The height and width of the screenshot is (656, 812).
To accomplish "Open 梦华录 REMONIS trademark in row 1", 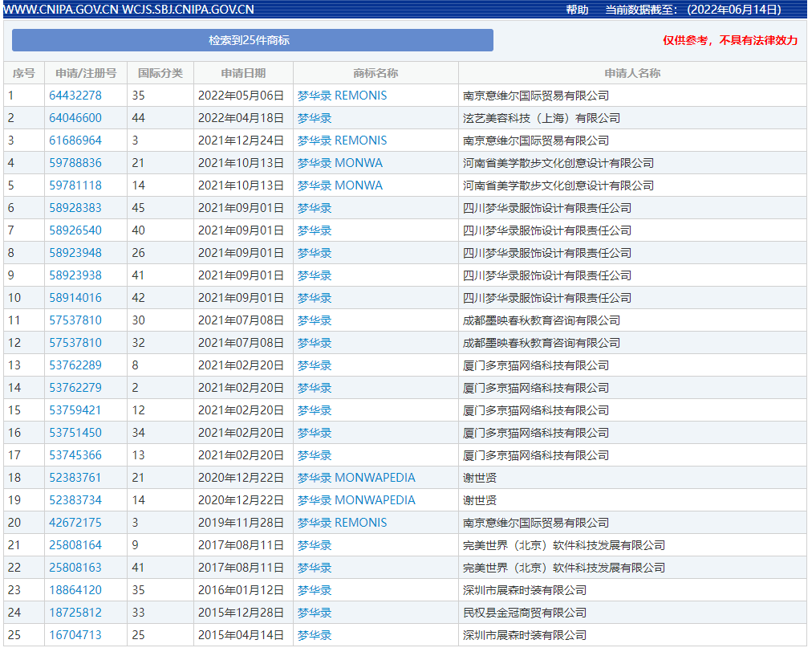I will [x=342, y=96].
